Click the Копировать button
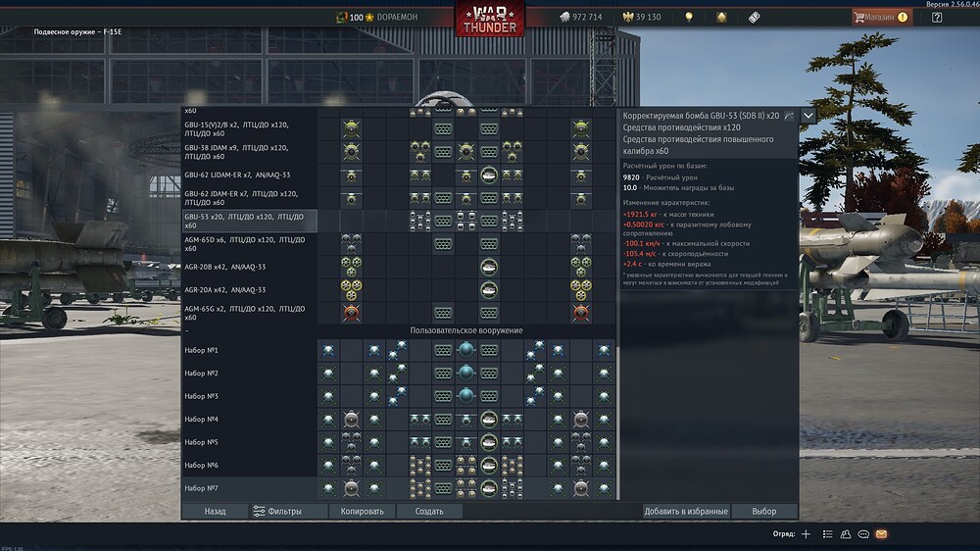Viewport: 980px width, 551px height. 362,511
